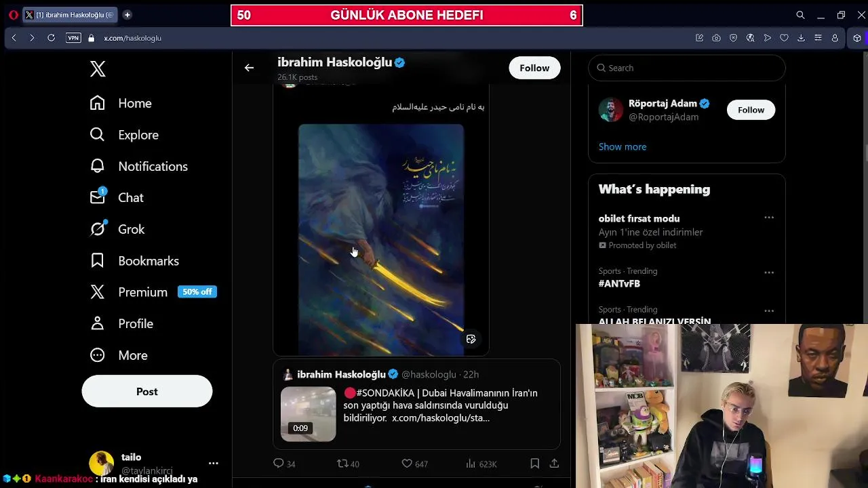Click the Röportaj Adam profile name
The width and height of the screenshot is (868, 488).
663,103
